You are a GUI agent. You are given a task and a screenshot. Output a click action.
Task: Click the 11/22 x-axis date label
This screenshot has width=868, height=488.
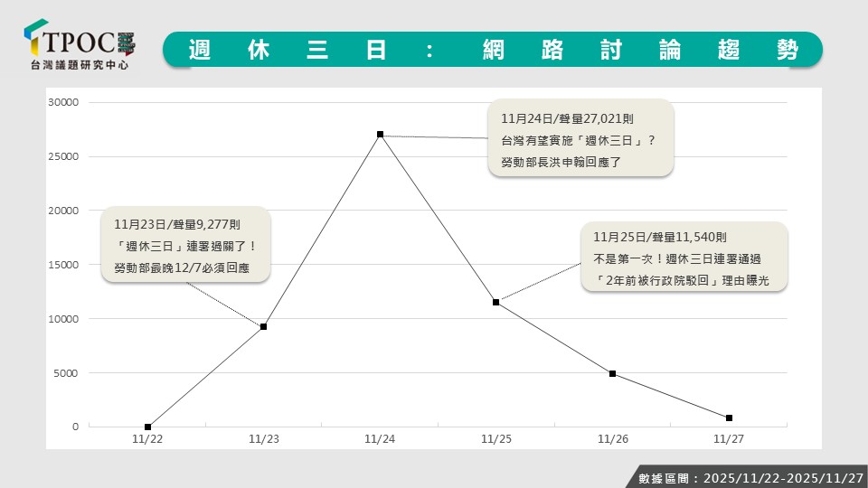(x=147, y=438)
